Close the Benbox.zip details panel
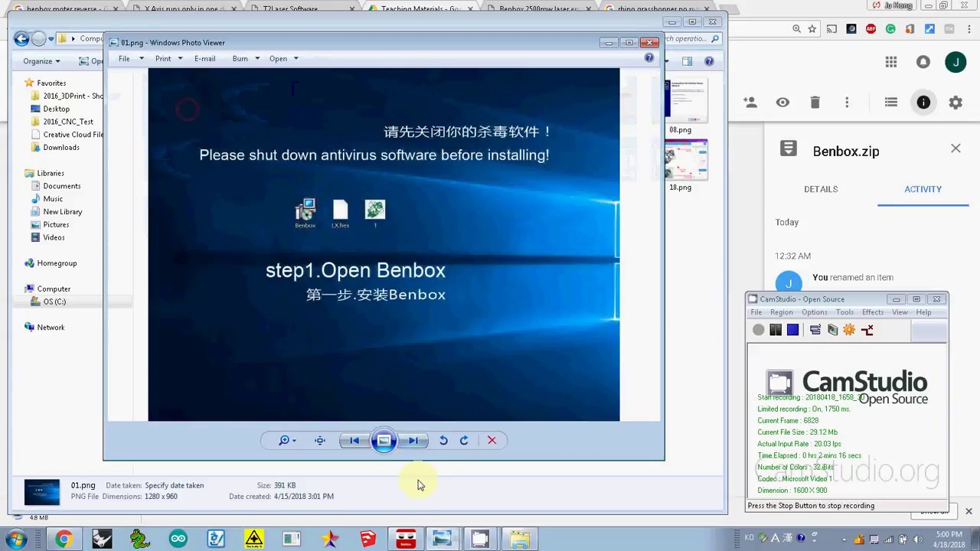The image size is (980, 551). point(955,148)
